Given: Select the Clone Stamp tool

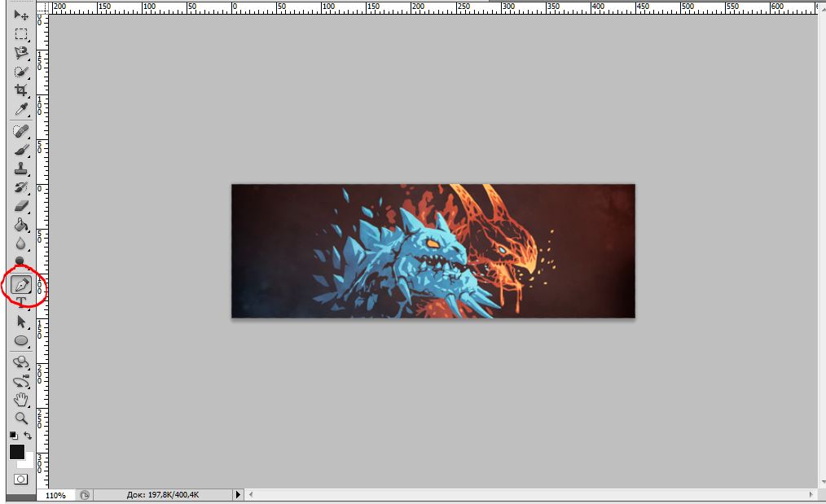Looking at the screenshot, I should pos(21,169).
